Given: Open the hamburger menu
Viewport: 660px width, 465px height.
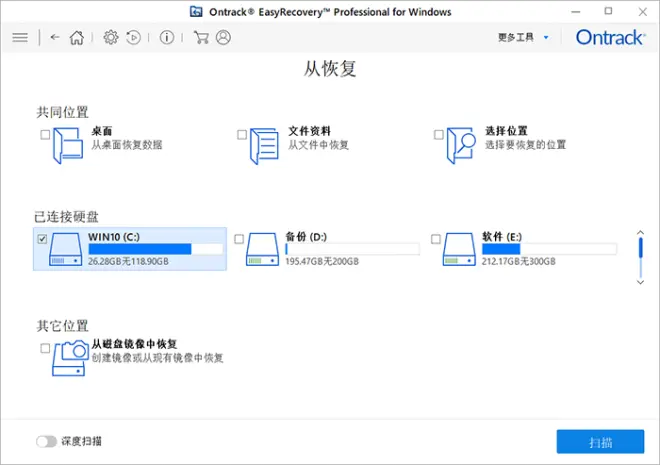Looking at the screenshot, I should [x=20, y=38].
